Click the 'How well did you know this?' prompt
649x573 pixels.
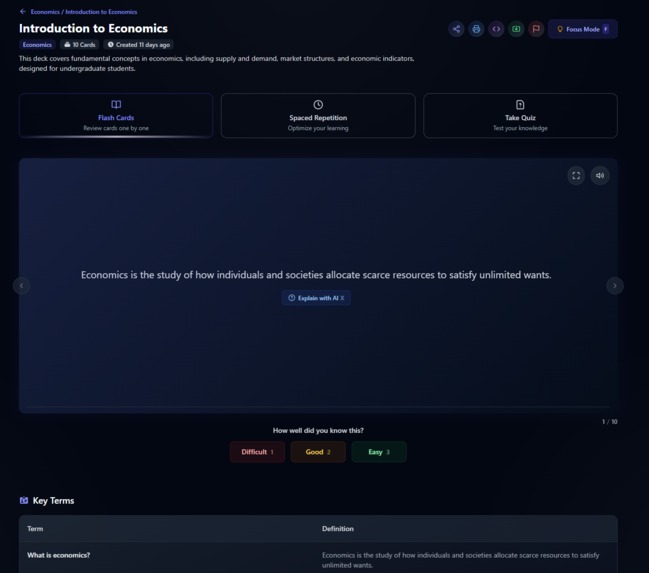(x=318, y=431)
